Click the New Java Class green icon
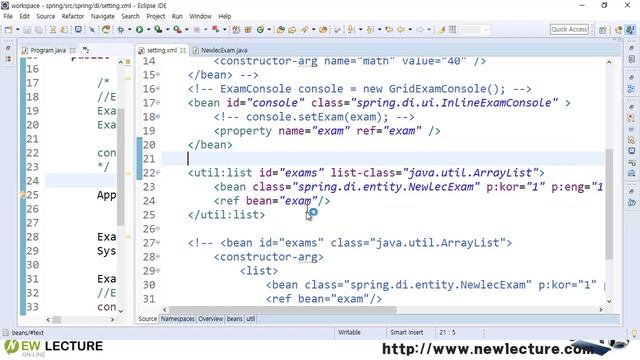This screenshot has height=360, width=640. click(260, 29)
